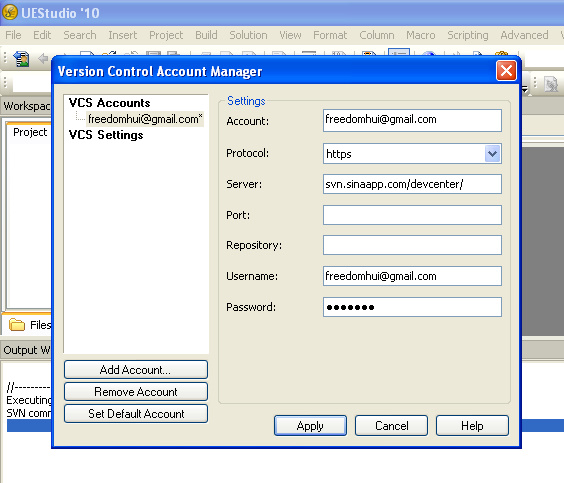Viewport: 564px width, 483px height.
Task: Click the first toolbar icon with person
Action: coord(21,59)
